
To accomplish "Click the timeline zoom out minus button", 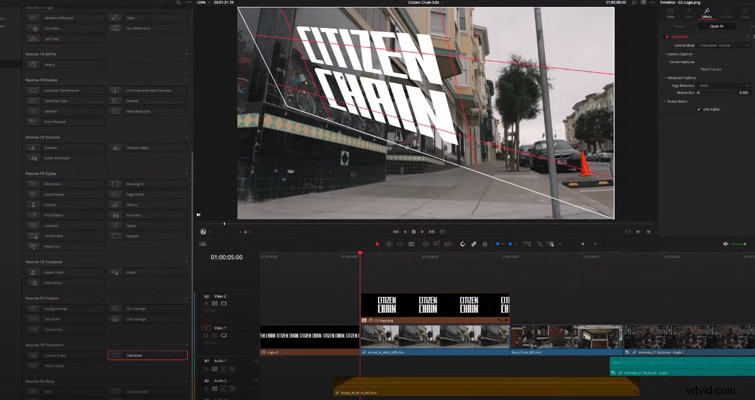I will click(x=583, y=244).
